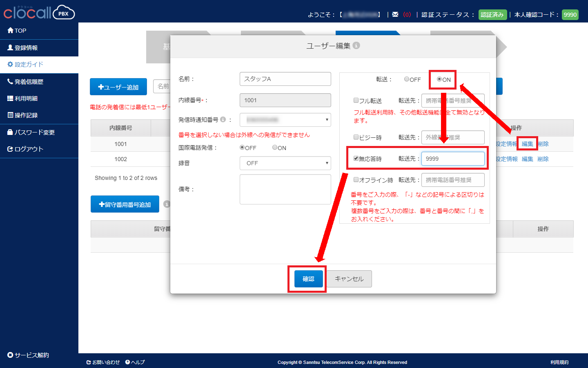
Task: Select 国際電話発信 OFF radio button
Action: (x=242, y=147)
